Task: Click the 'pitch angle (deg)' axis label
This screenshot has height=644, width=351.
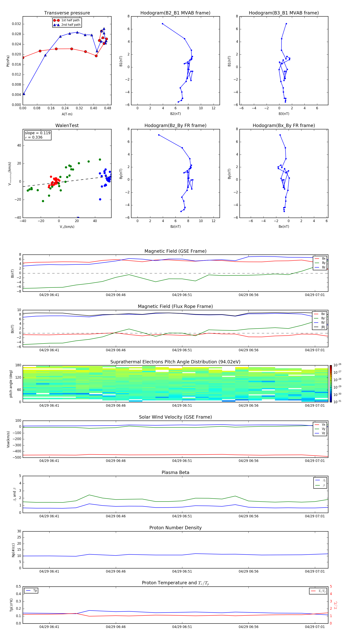Action: 11,384
